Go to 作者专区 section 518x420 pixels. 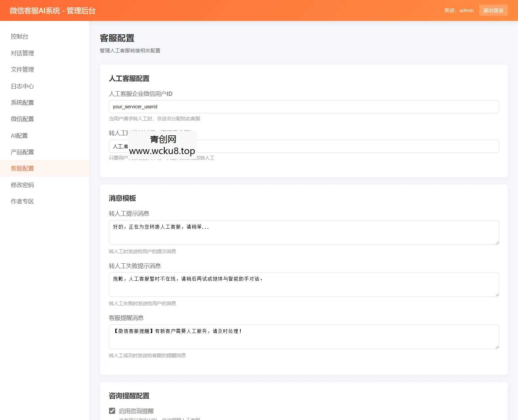tap(45, 201)
